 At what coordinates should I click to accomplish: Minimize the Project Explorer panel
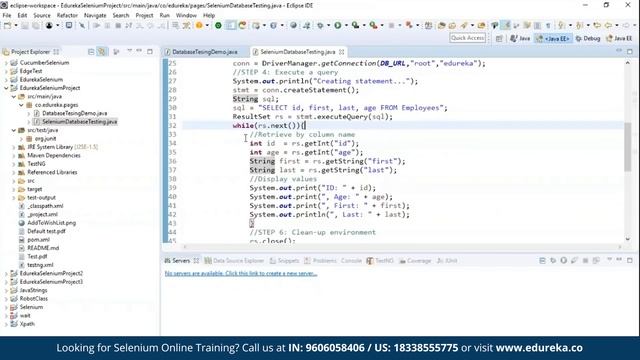pos(139,51)
